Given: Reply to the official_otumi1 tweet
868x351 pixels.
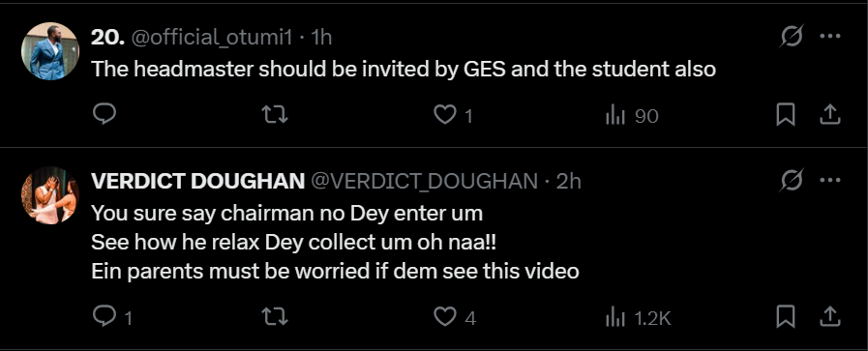Looking at the screenshot, I should (105, 114).
